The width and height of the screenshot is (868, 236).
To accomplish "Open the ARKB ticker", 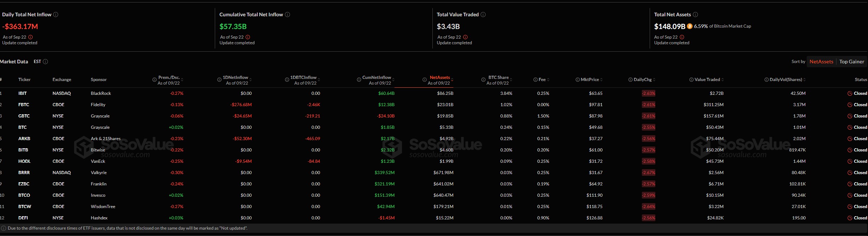I will (24, 139).
